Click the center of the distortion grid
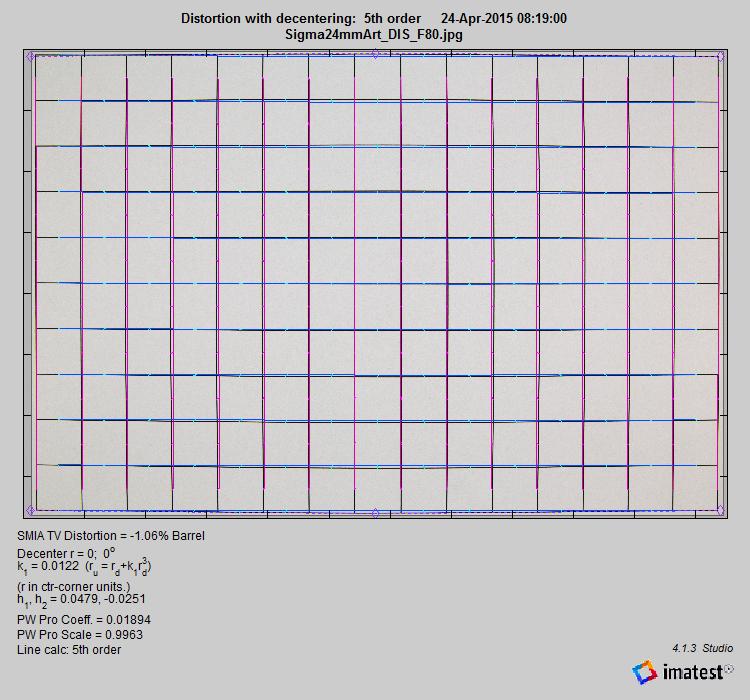 click(376, 284)
